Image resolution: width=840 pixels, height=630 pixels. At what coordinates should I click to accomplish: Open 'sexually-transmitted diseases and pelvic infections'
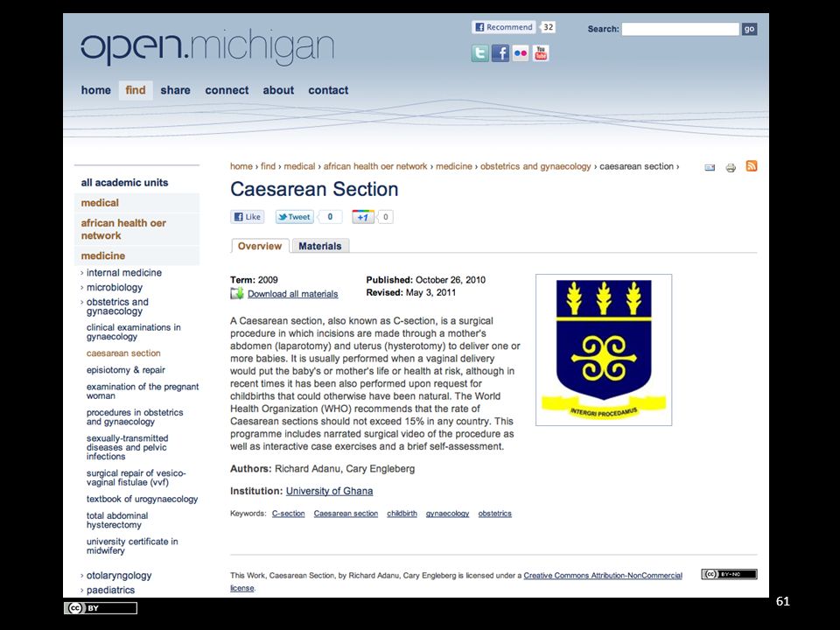(x=127, y=447)
